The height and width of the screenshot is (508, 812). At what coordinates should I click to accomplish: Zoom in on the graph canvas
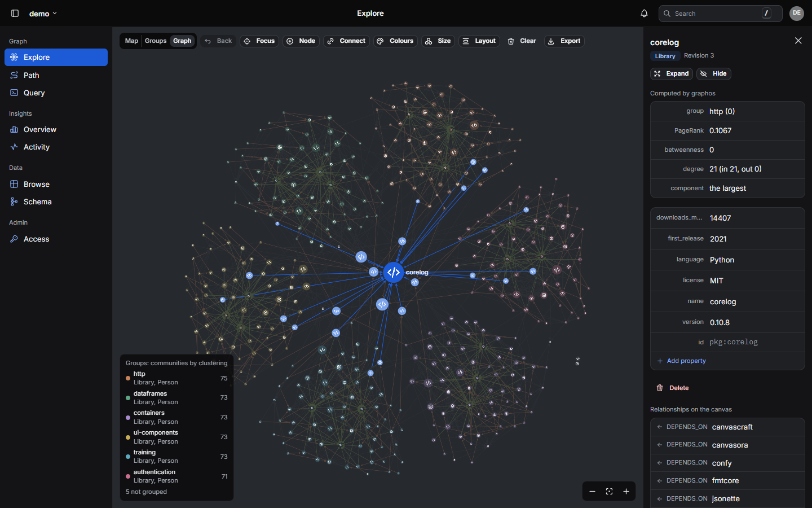626,492
